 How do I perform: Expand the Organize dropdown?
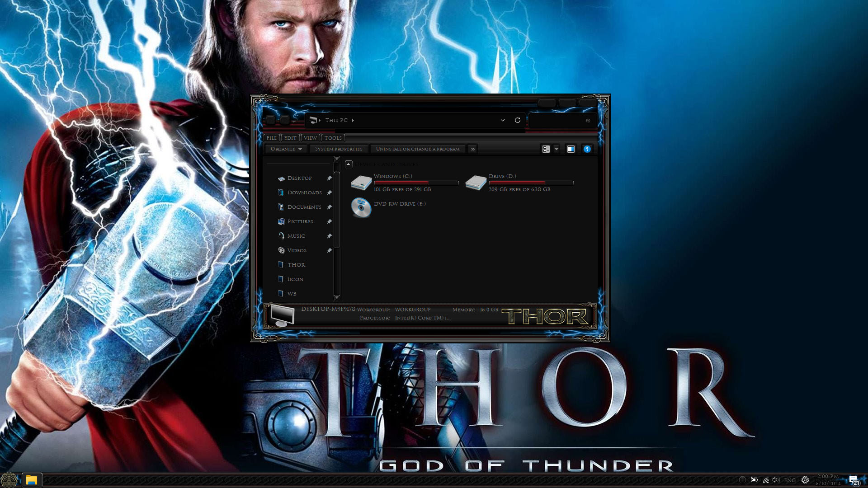(286, 149)
